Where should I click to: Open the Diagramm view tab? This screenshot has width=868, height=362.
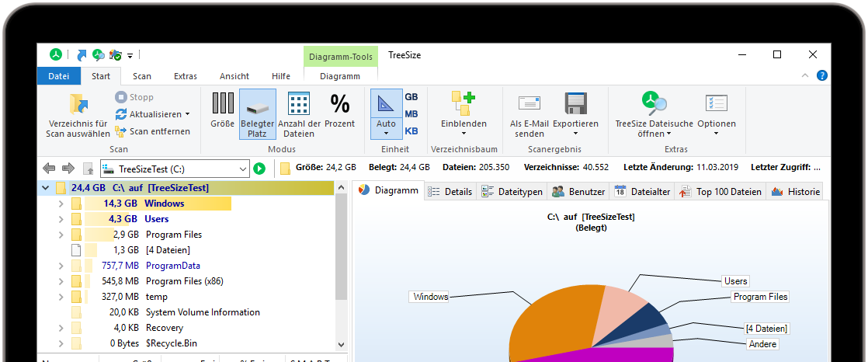pyautogui.click(x=389, y=190)
